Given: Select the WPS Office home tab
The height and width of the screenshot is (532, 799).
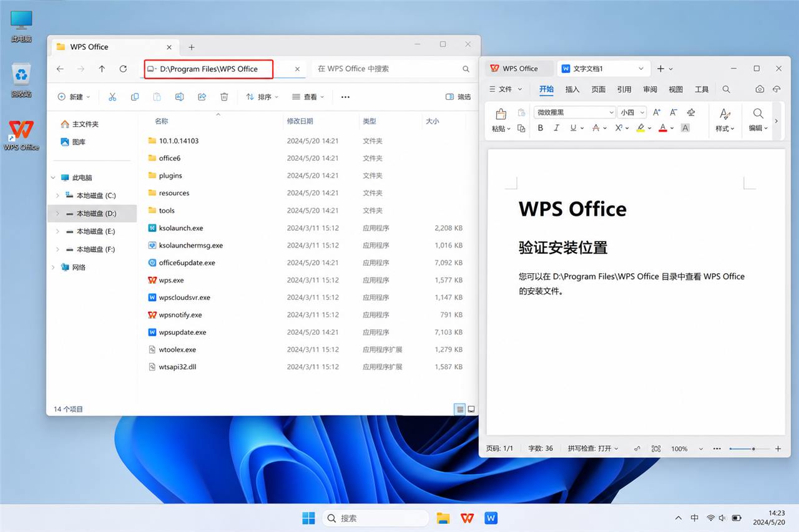Looking at the screenshot, I should coord(519,68).
